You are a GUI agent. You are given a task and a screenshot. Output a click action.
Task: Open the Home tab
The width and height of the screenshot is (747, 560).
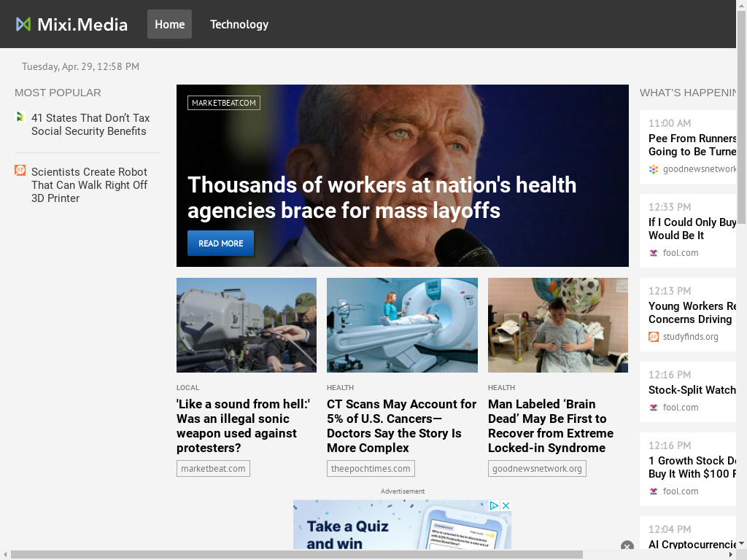tap(169, 24)
